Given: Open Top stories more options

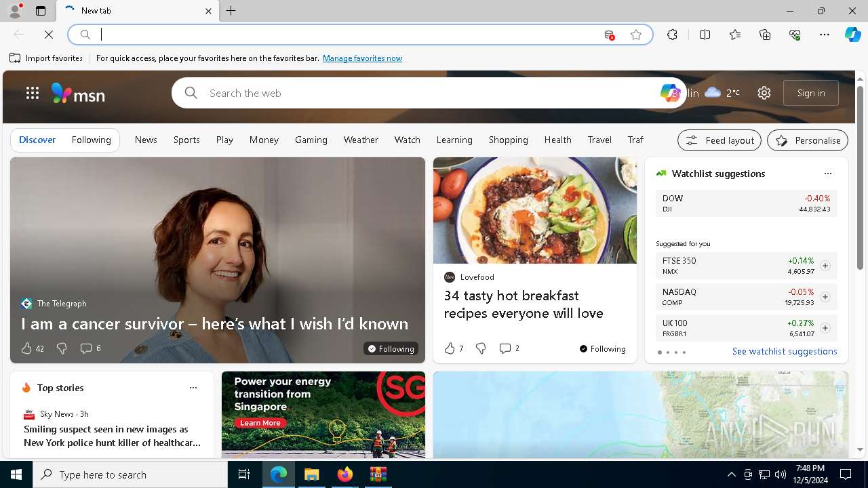Looking at the screenshot, I should coord(193,388).
